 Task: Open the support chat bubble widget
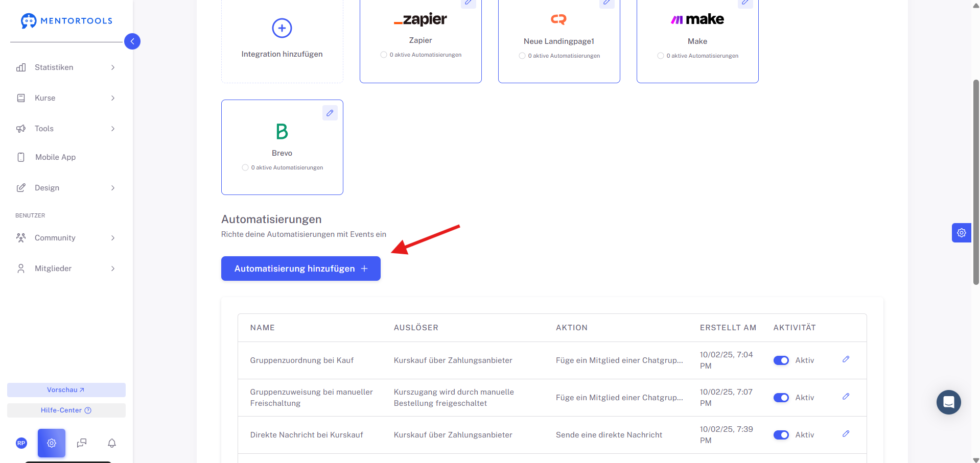click(x=949, y=402)
